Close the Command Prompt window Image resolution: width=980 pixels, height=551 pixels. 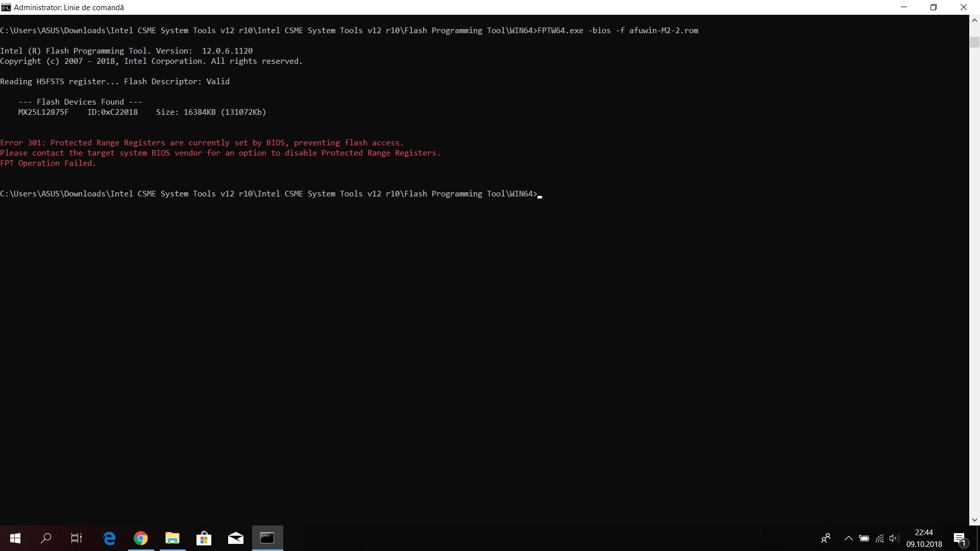point(964,7)
